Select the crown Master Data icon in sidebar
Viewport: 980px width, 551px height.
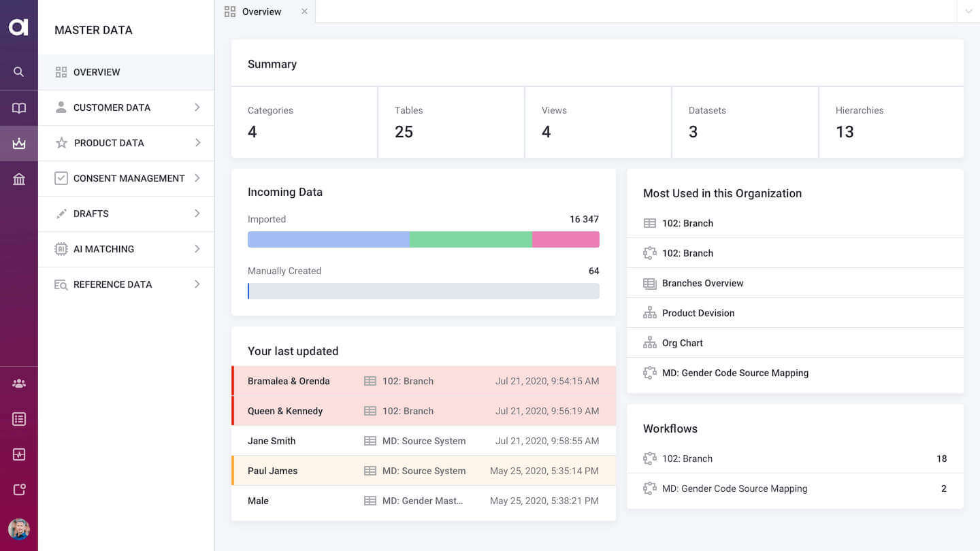click(18, 143)
